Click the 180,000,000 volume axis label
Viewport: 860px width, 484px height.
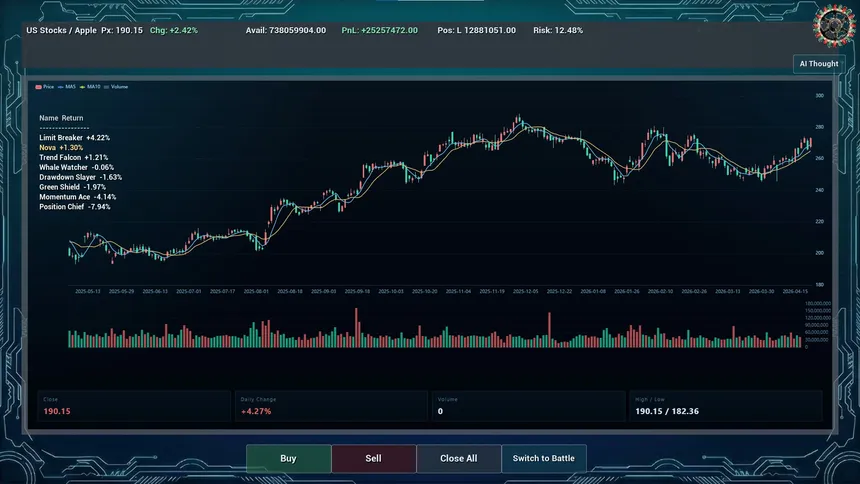[x=818, y=303]
